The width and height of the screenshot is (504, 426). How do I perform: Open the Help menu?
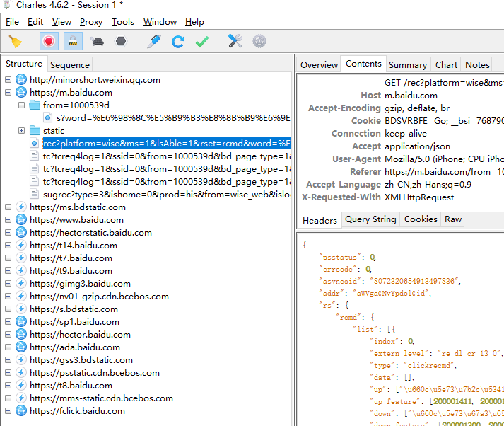pyautogui.click(x=194, y=22)
